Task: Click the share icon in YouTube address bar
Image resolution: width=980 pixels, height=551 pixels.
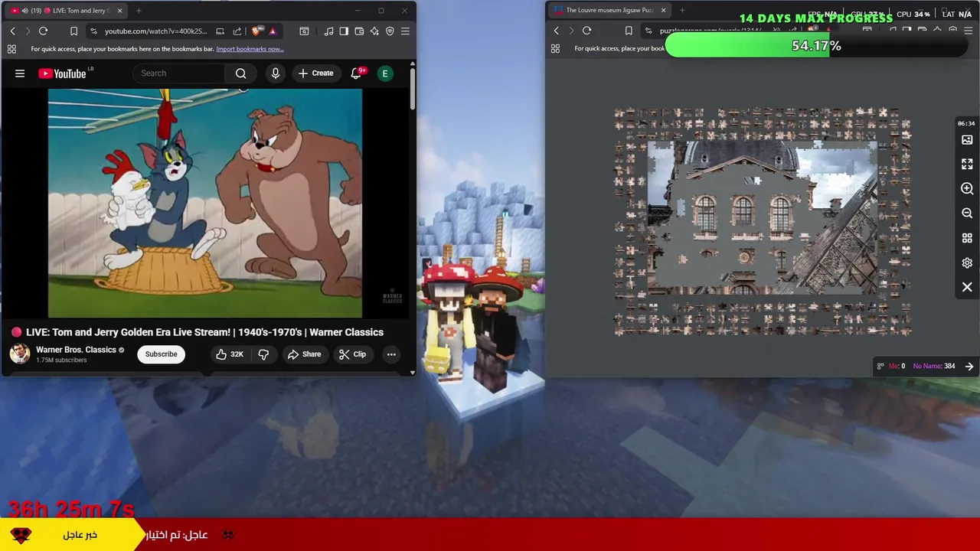Action: point(237,31)
